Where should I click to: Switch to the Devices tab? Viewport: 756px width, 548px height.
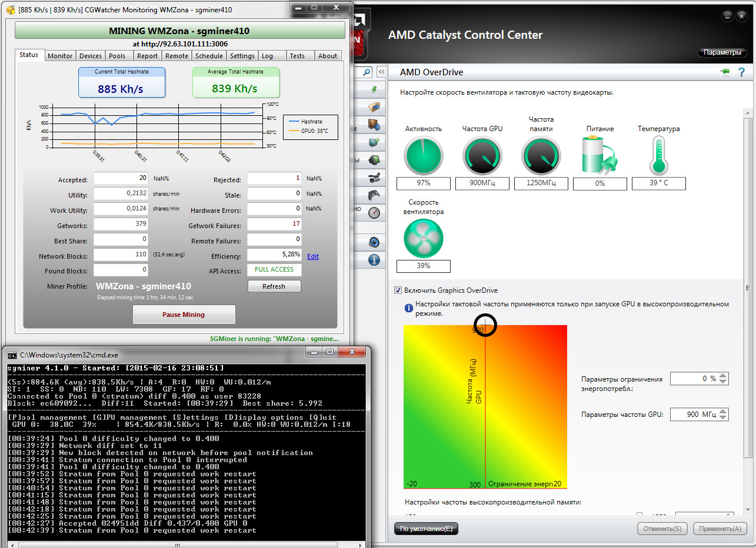(x=91, y=56)
